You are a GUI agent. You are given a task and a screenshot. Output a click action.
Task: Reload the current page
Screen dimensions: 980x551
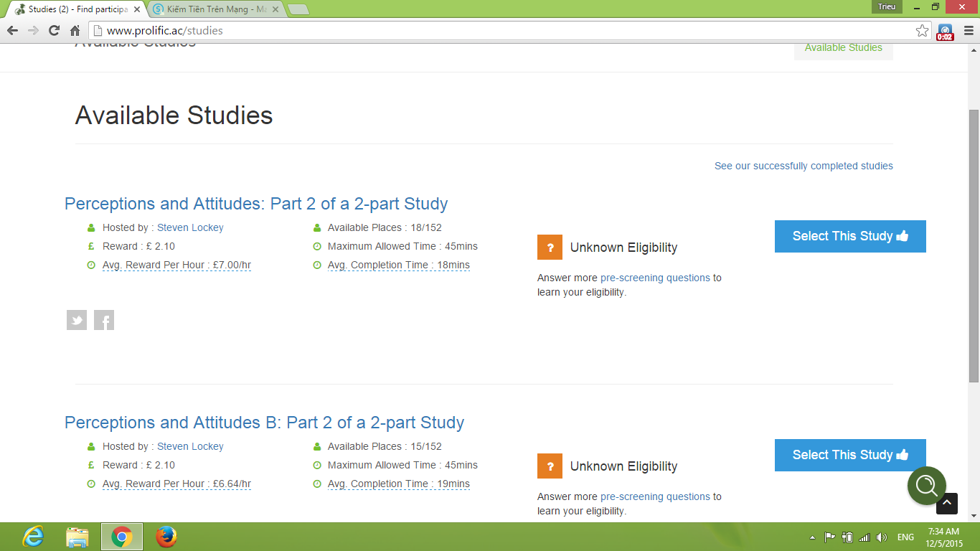(x=54, y=31)
